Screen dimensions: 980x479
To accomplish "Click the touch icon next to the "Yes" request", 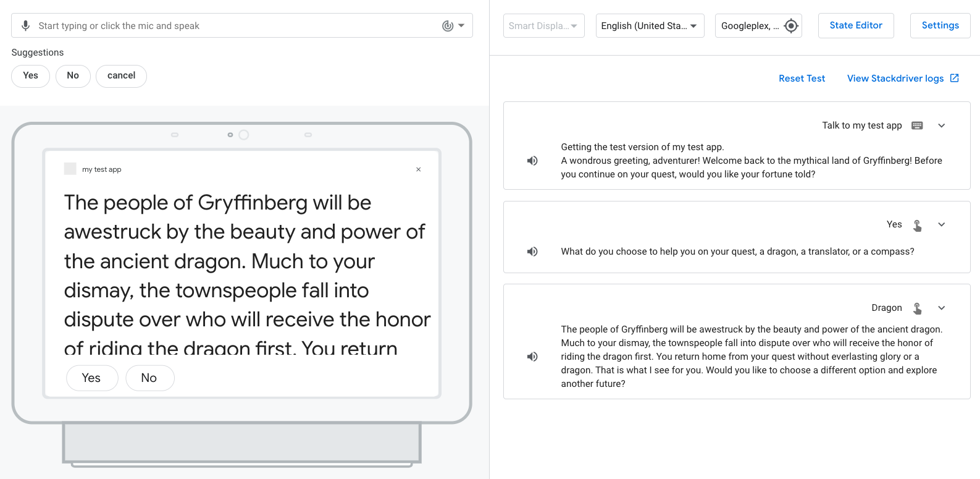I will [918, 225].
